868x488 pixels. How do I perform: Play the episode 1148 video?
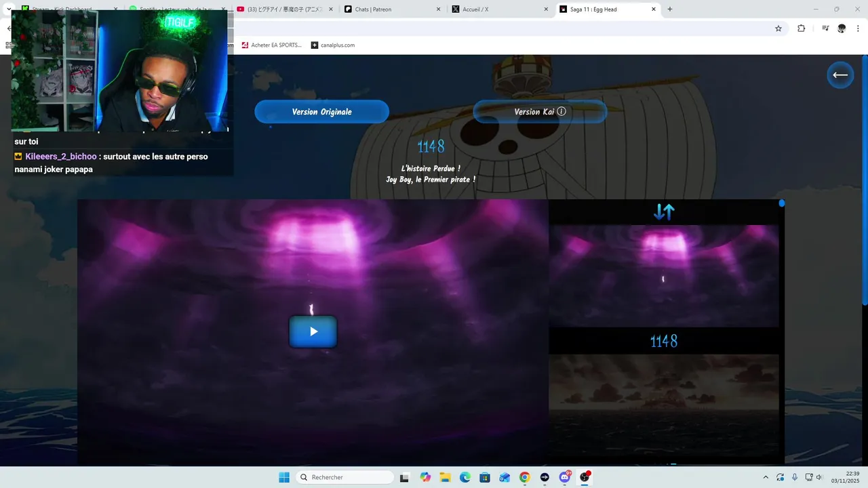[x=313, y=331]
